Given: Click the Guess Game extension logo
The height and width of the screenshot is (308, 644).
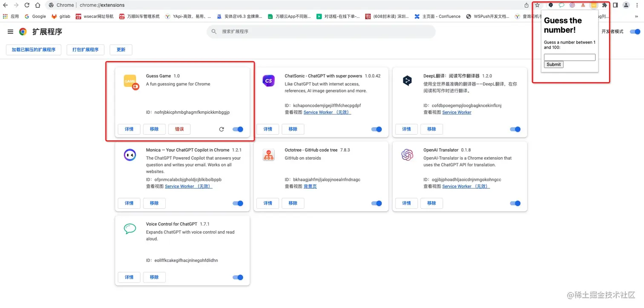Looking at the screenshot, I should pyautogui.click(x=131, y=82).
